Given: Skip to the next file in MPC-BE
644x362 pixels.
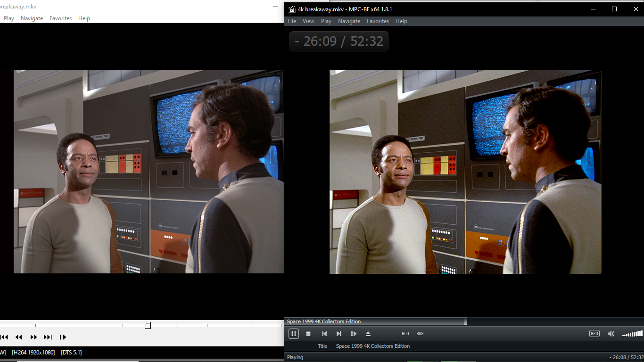Looking at the screenshot, I should click(339, 334).
